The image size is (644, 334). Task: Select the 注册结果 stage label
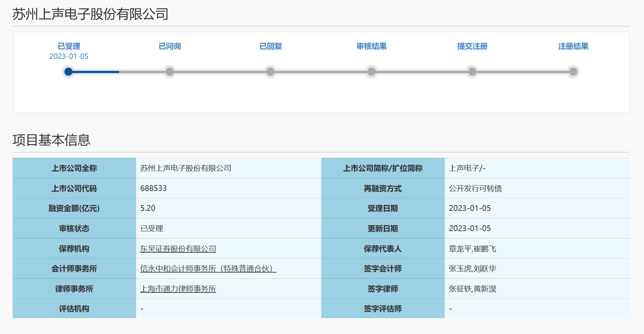[573, 46]
